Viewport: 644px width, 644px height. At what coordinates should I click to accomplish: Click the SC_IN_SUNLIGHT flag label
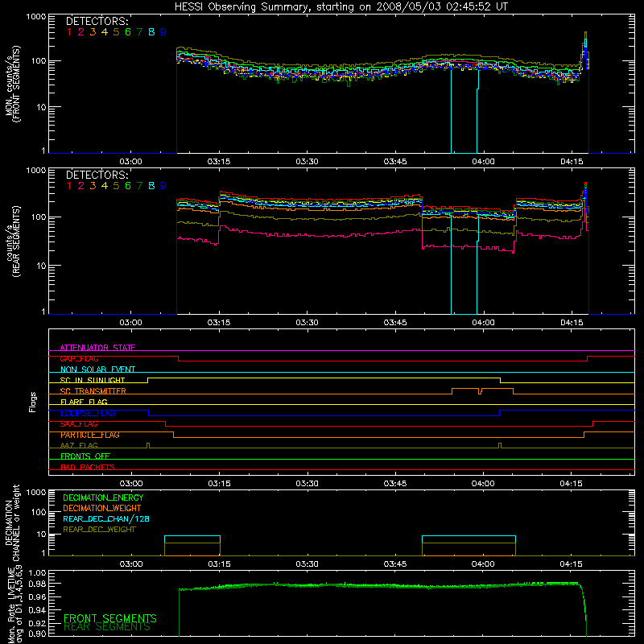tap(93, 380)
